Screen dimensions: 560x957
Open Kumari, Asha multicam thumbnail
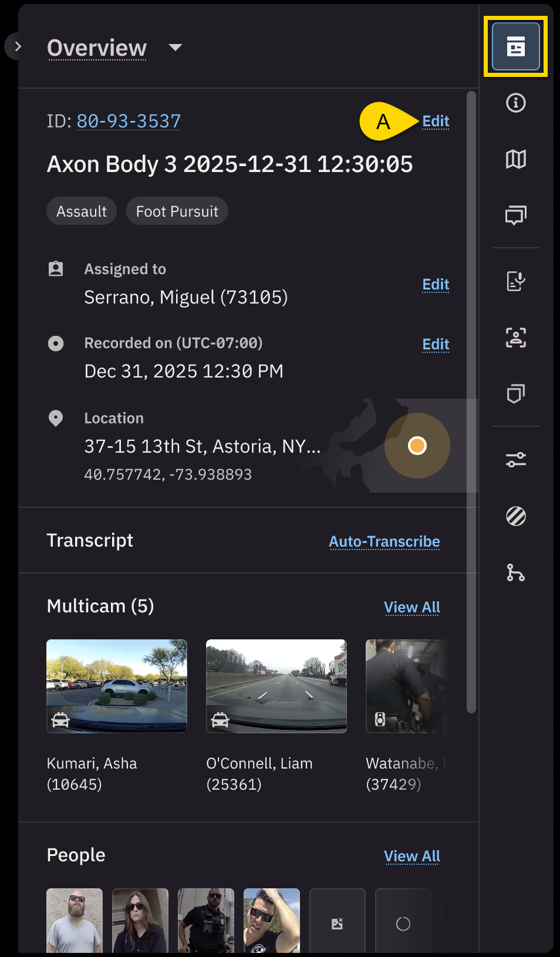coord(117,686)
